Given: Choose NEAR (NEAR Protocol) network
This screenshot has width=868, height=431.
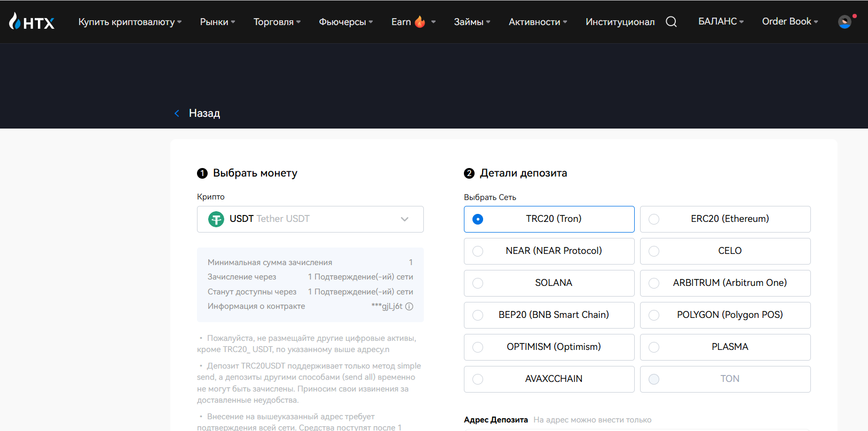Looking at the screenshot, I should point(549,251).
